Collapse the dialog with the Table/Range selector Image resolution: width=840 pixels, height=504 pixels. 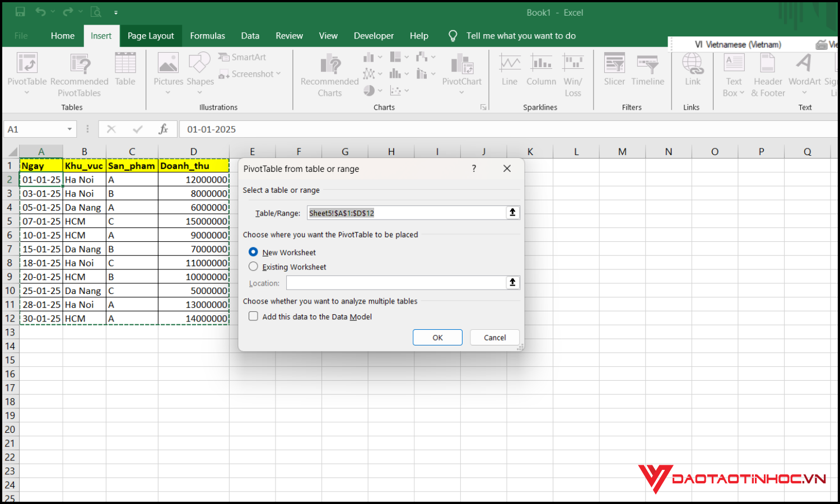[x=512, y=212]
